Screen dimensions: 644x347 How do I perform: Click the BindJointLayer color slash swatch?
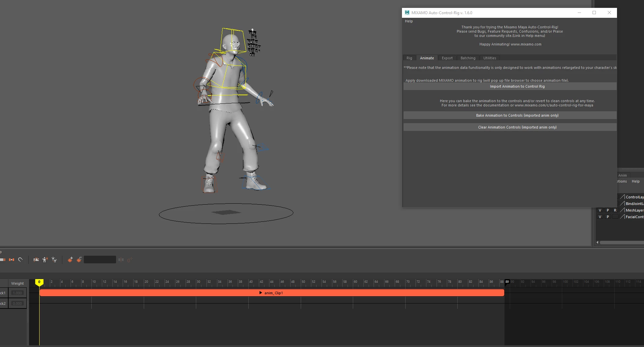point(623,204)
